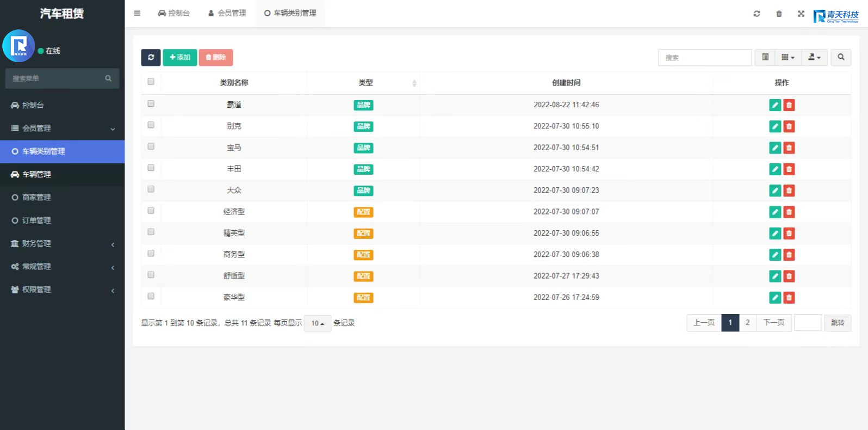Enter fullscreen with the expand arrows icon
The height and width of the screenshot is (430, 868).
(x=801, y=14)
